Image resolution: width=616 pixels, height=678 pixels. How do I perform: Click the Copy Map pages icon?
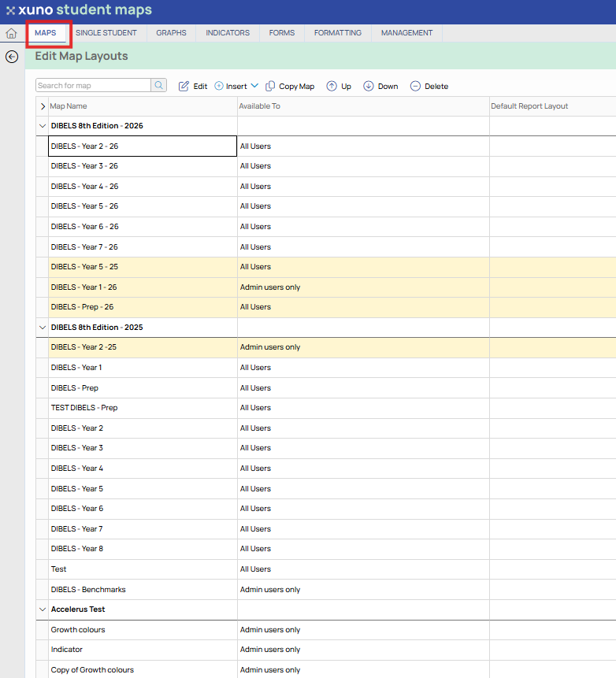[x=270, y=86]
